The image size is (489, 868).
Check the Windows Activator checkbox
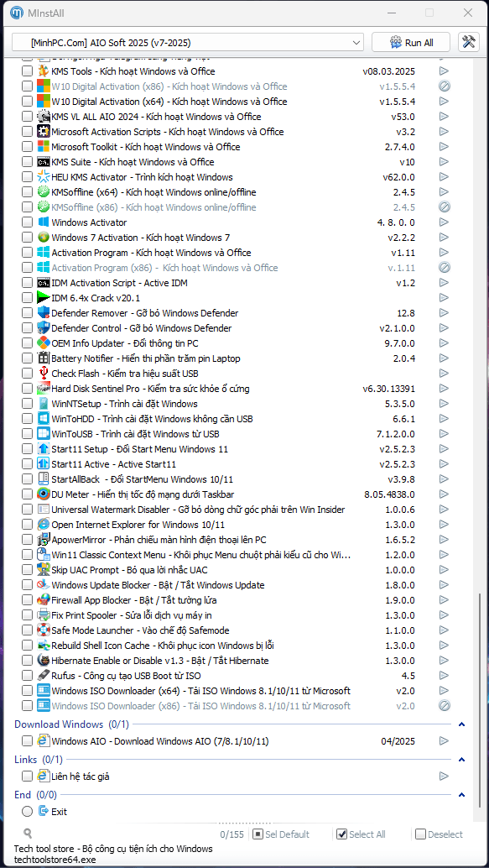[27, 222]
